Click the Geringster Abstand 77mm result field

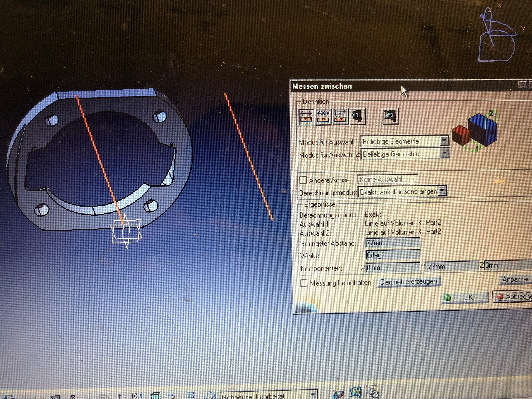[393, 243]
